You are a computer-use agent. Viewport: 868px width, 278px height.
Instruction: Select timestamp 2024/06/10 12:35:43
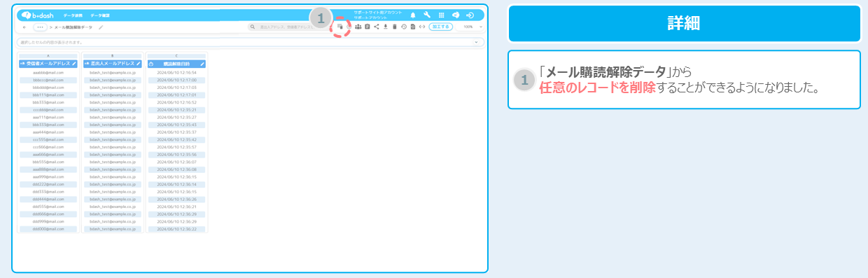[x=177, y=125]
